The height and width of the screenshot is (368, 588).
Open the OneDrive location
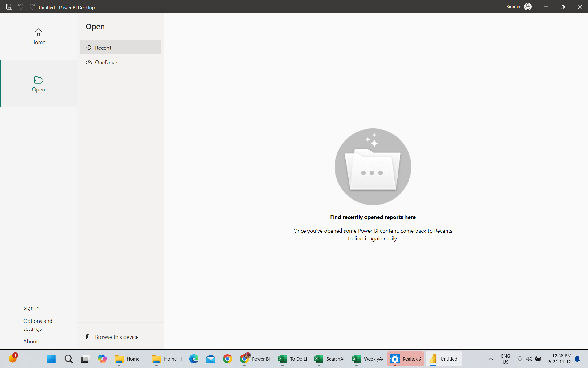[120, 62]
